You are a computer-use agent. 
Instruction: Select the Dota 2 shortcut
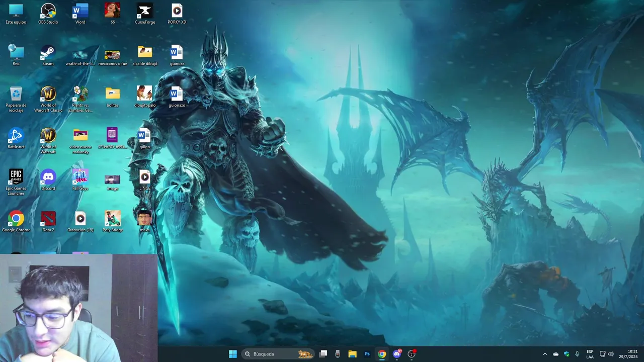click(48, 222)
